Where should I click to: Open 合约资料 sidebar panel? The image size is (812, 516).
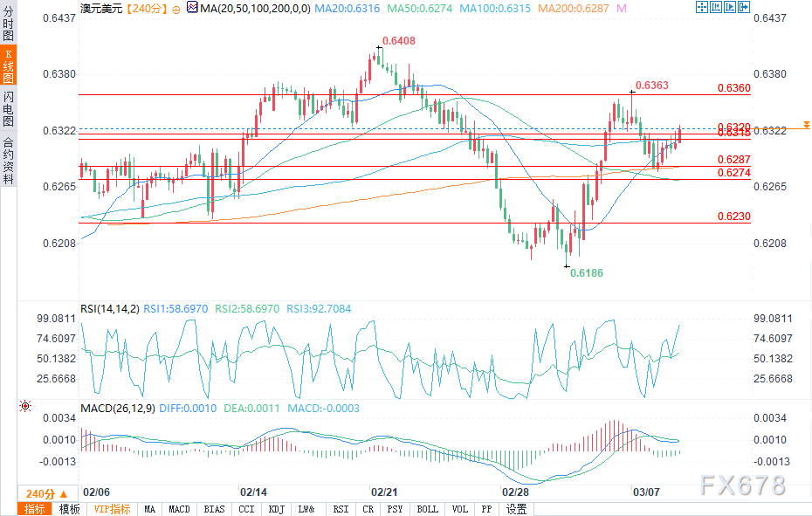tap(8, 161)
